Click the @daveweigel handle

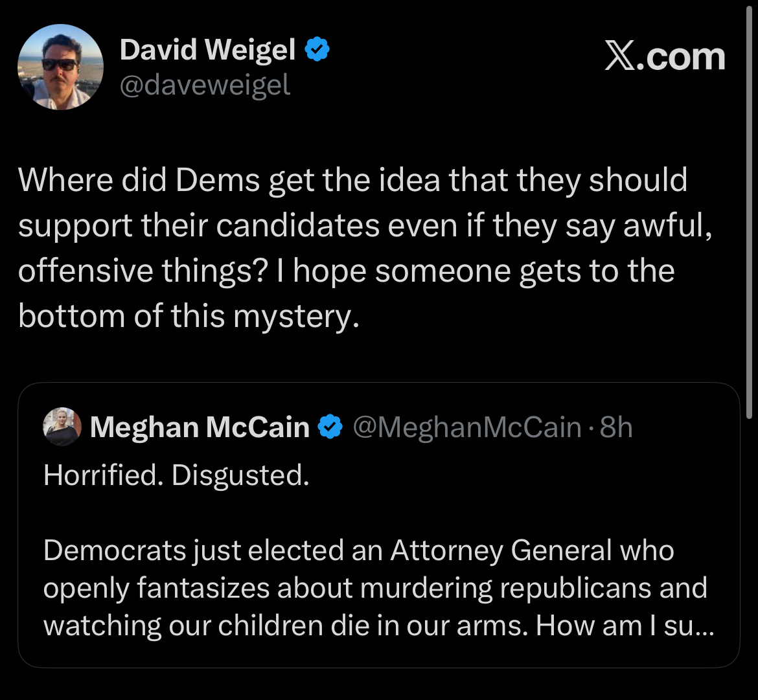click(205, 85)
